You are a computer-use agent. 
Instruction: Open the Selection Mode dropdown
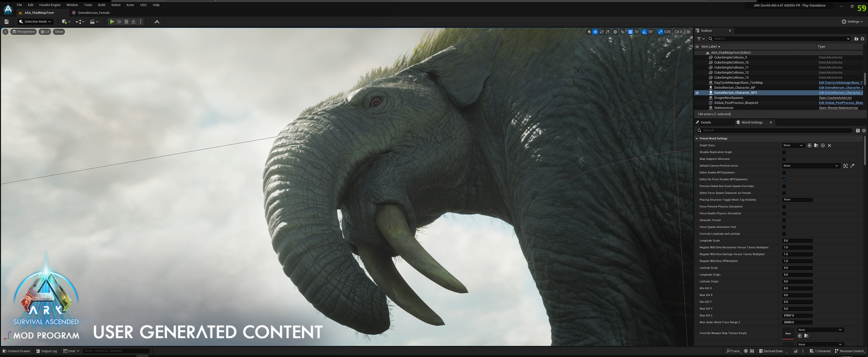coord(36,22)
